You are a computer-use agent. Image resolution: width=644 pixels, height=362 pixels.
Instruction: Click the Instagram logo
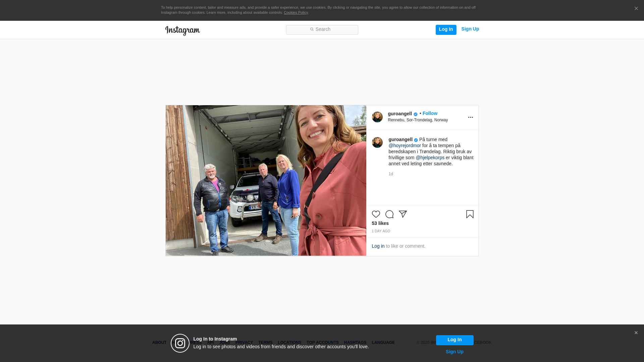tap(182, 31)
